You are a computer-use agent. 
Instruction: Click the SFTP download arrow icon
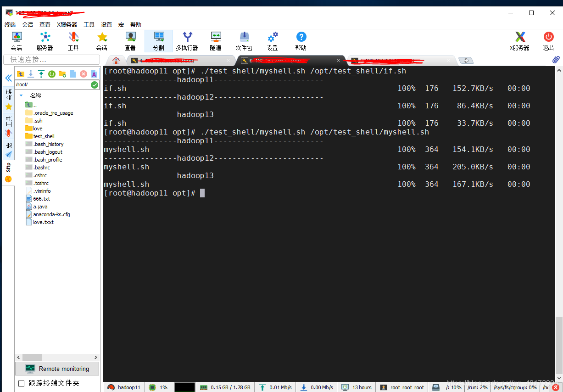tap(31, 74)
